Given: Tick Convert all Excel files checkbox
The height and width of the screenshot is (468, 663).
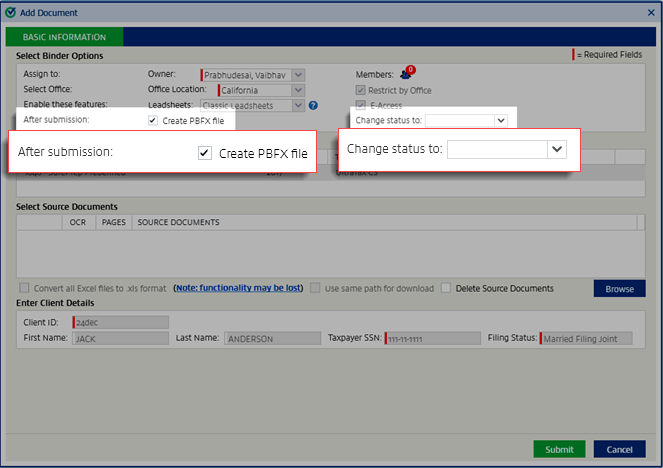Looking at the screenshot, I should [24, 288].
